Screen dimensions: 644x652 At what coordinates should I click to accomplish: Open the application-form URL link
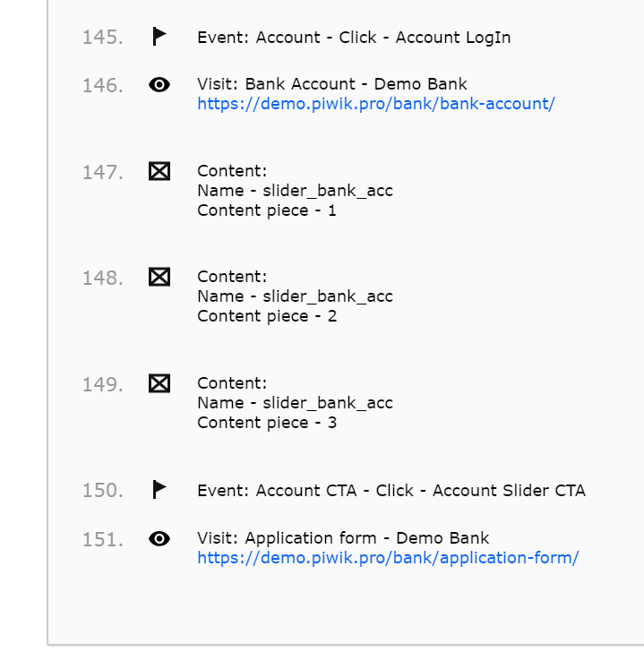click(388, 558)
